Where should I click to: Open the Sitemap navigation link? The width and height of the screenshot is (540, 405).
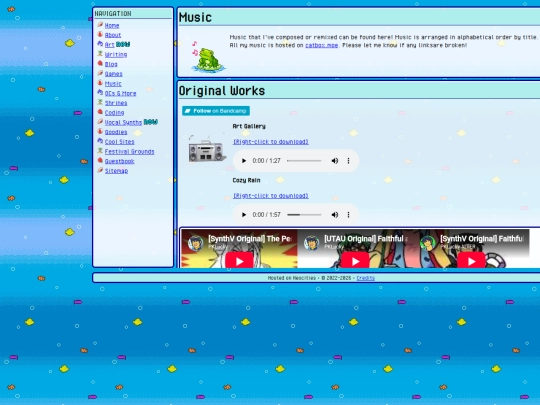click(x=116, y=171)
